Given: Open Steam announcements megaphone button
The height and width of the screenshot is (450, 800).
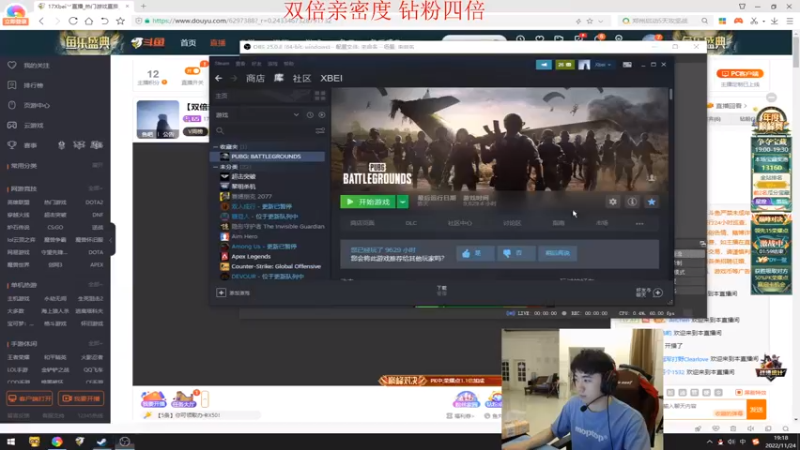Looking at the screenshot, I should [543, 65].
